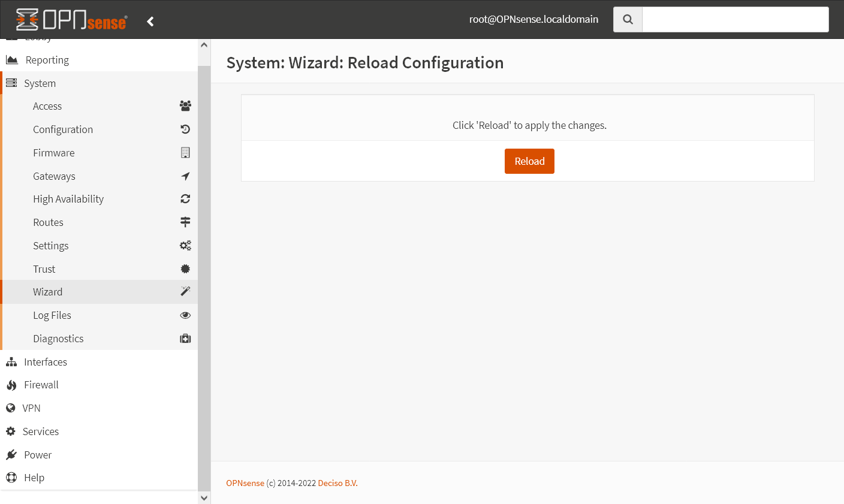Image resolution: width=844 pixels, height=504 pixels.
Task: Click the Log Files eye icon
Action: coord(185,315)
